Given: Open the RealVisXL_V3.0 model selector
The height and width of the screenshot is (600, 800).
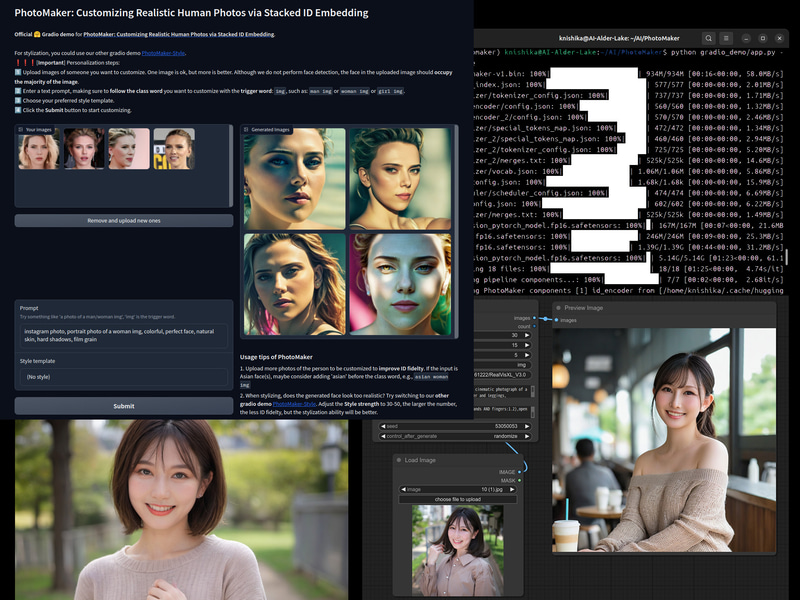Looking at the screenshot, I should pyautogui.click(x=502, y=375).
